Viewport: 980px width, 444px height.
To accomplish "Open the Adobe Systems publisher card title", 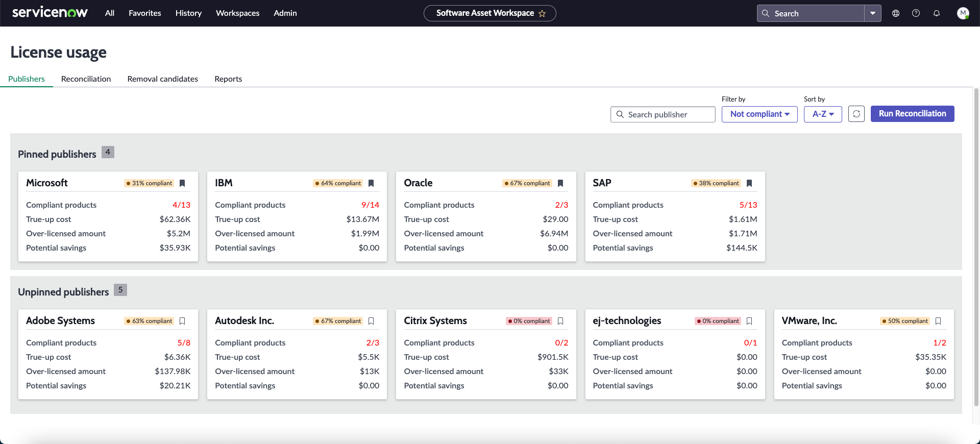I will coord(60,320).
